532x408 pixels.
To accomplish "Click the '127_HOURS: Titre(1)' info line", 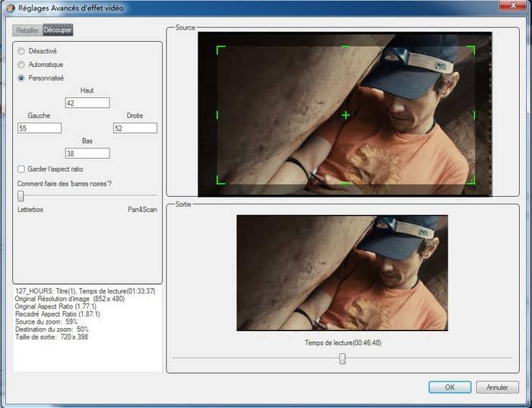I will pos(85,291).
